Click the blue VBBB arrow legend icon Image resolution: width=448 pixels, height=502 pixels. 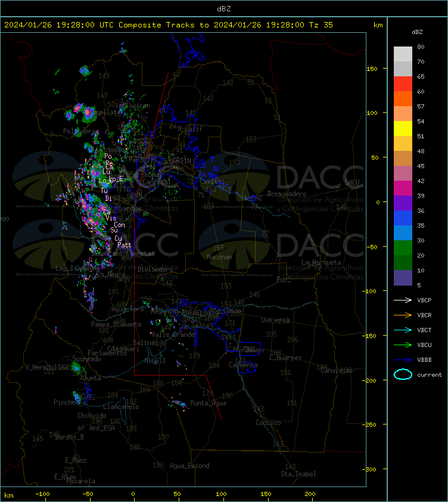click(x=403, y=360)
